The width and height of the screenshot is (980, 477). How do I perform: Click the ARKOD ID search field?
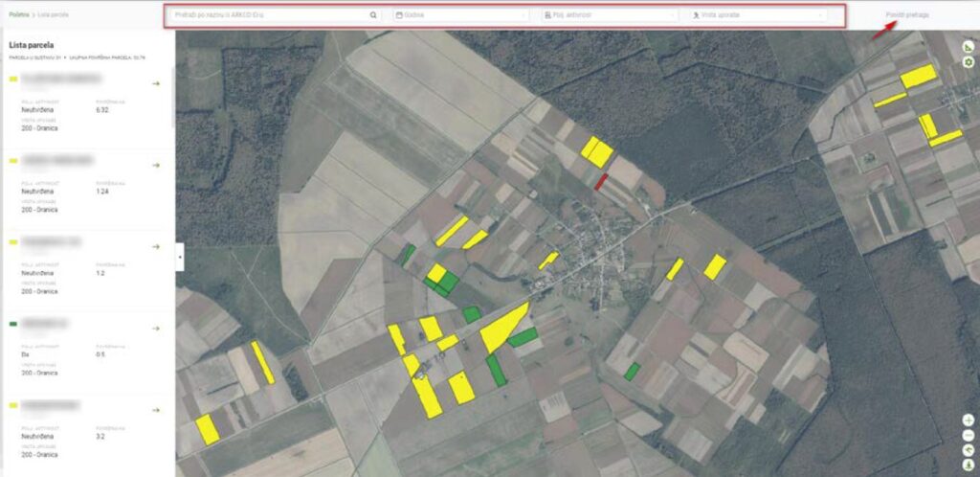coord(268,15)
